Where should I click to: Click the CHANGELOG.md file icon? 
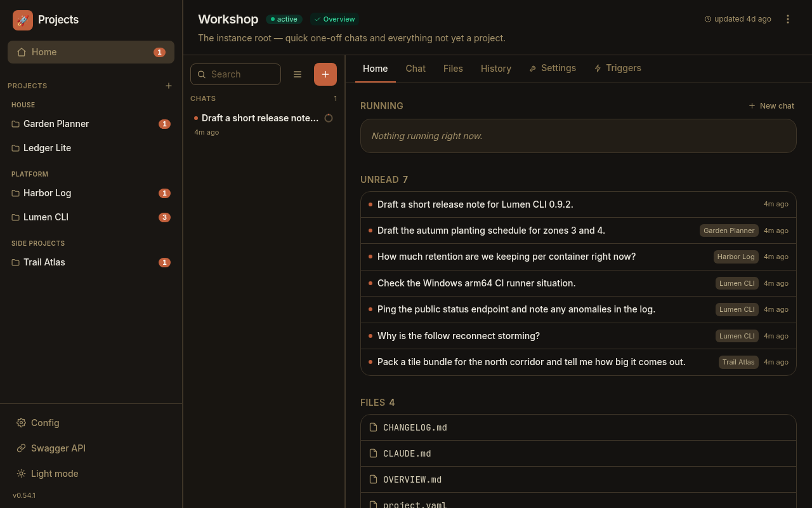tap(373, 427)
